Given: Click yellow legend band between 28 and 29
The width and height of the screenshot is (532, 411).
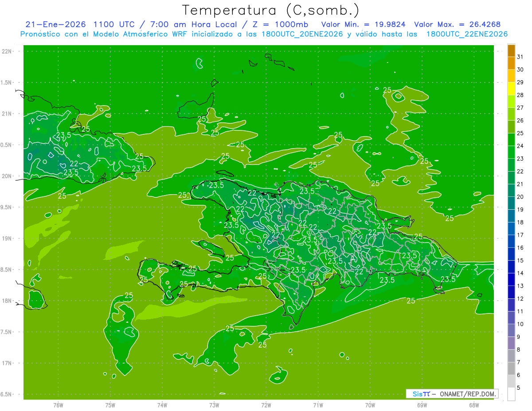Looking at the screenshot, I should pos(511,88).
